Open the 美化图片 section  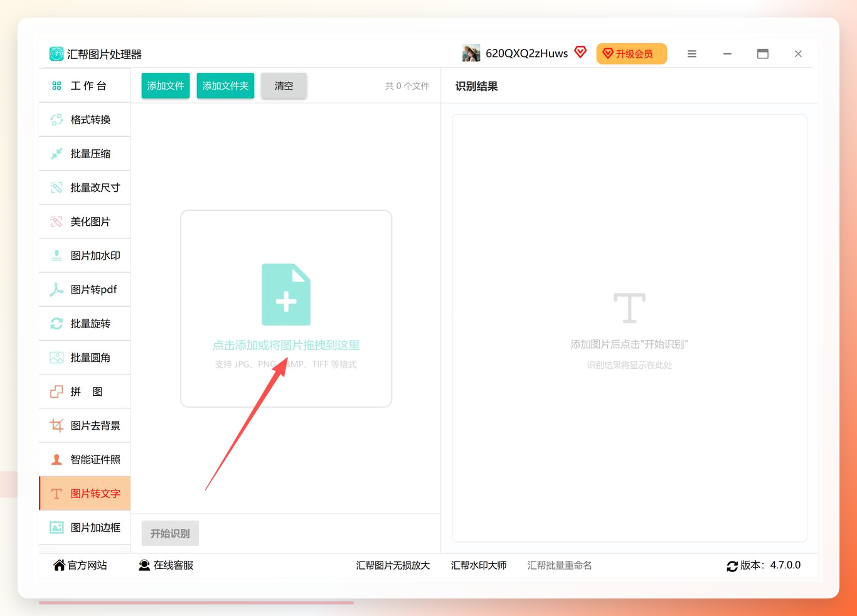point(85,221)
